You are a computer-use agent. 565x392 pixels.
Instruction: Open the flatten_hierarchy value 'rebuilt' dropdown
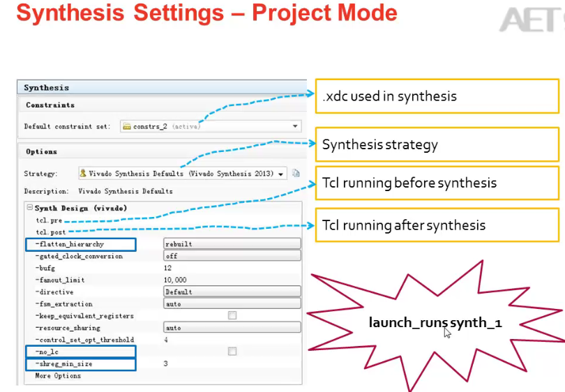(x=232, y=244)
